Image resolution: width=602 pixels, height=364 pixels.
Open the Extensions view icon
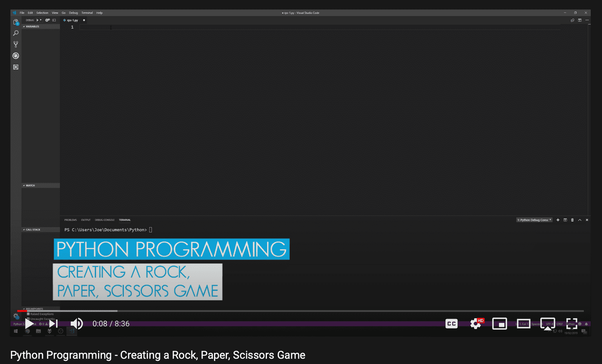[16, 67]
